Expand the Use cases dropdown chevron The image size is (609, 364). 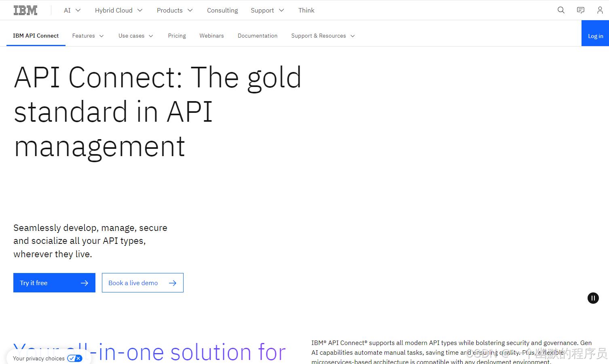(151, 36)
